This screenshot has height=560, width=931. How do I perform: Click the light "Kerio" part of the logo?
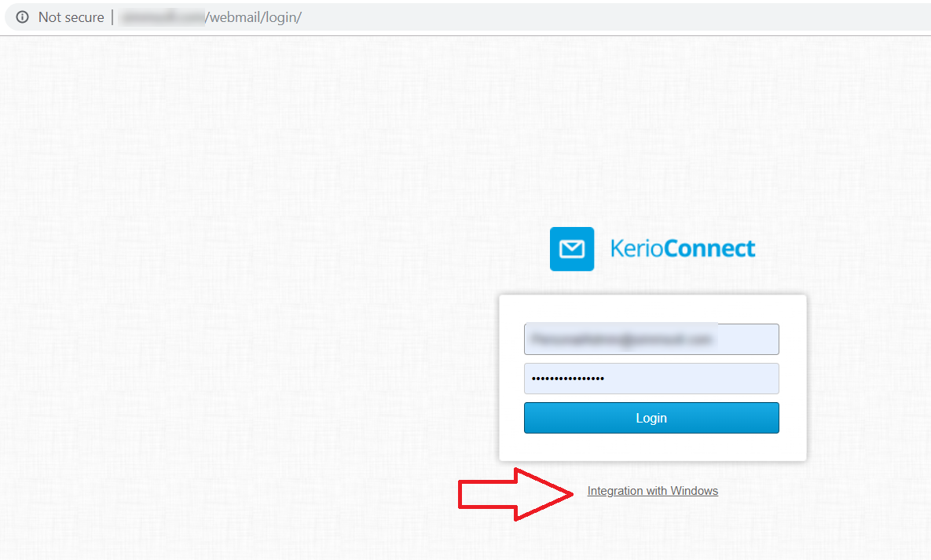click(x=637, y=249)
